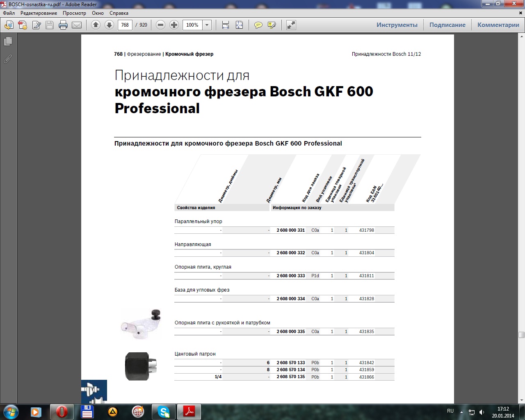Open the attachments paperclip panel

pyautogui.click(x=8, y=59)
